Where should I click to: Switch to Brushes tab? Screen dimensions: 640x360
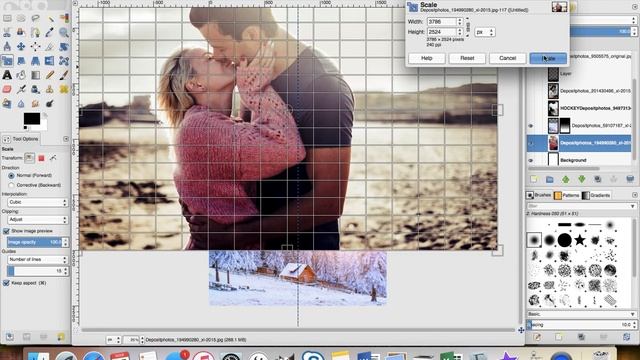539,195
